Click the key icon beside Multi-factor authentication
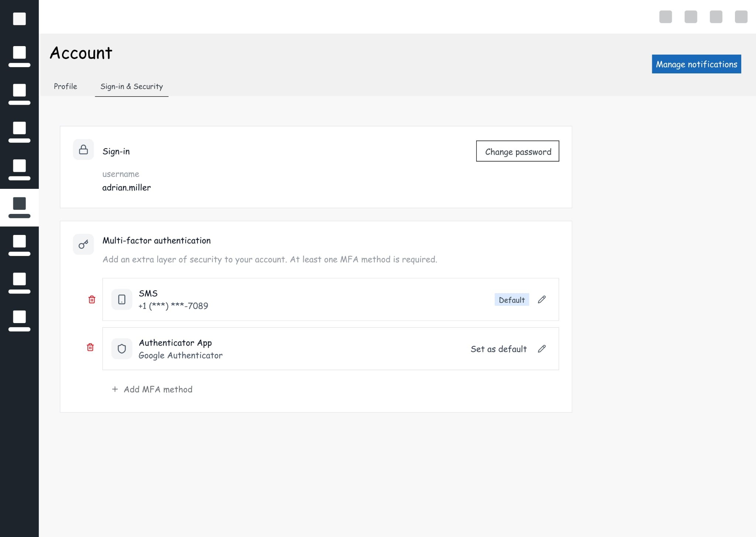 83,244
